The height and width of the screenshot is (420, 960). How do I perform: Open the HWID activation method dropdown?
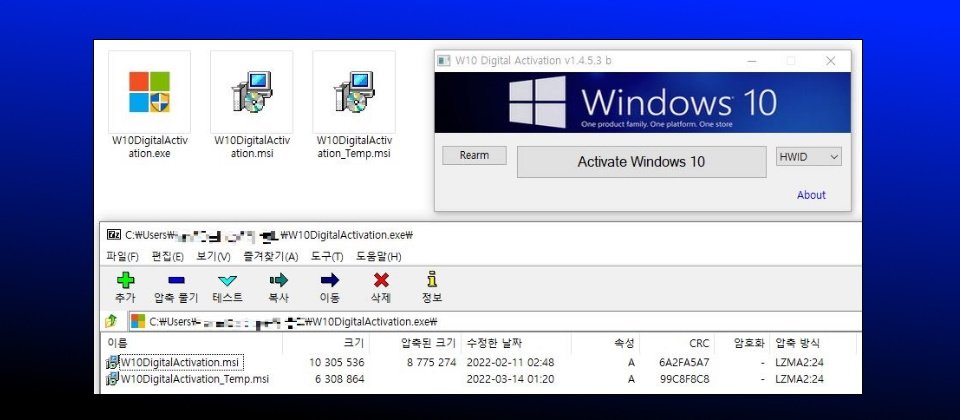(x=808, y=157)
